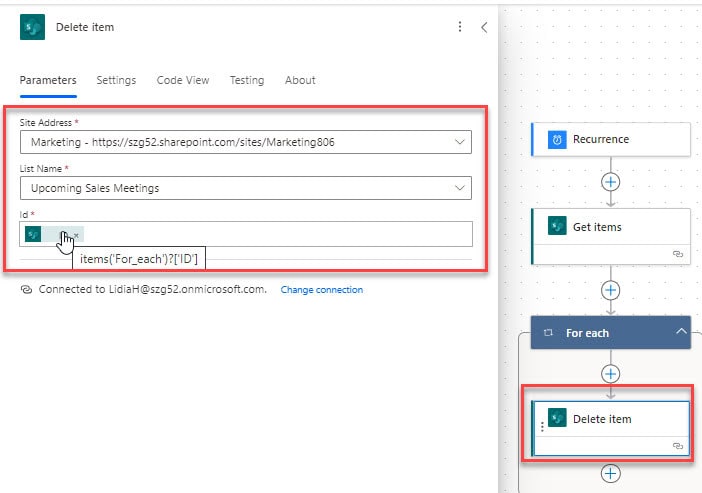
Task: Click the Id input field
Action: click(x=245, y=234)
